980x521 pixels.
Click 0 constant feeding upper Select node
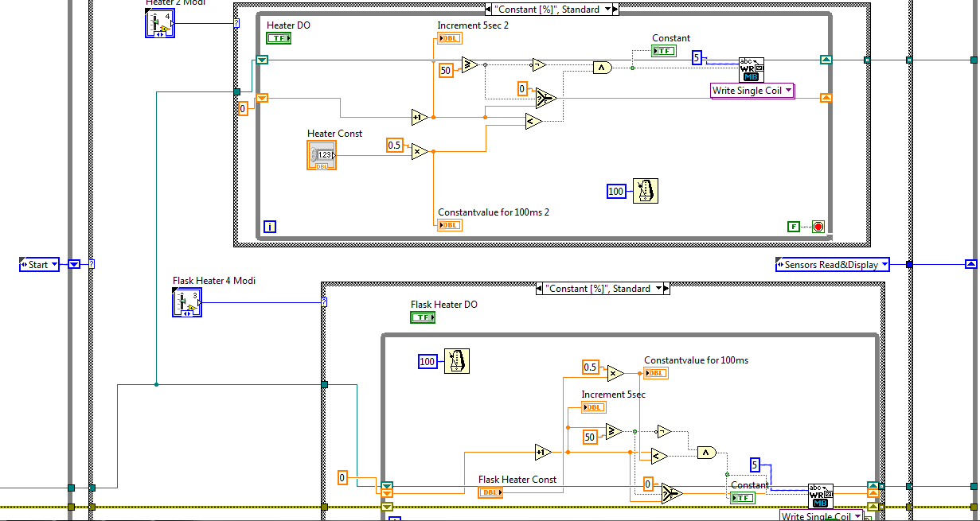[522, 88]
